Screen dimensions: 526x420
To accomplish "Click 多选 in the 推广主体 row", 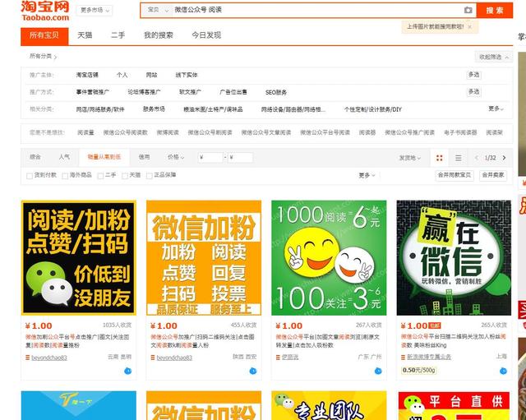I will click(473, 75).
